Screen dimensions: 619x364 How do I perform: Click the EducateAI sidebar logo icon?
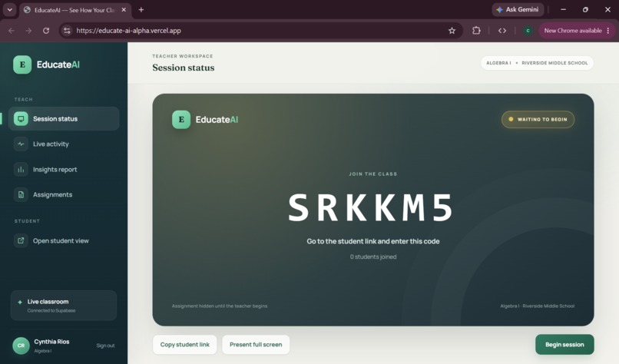tap(22, 65)
